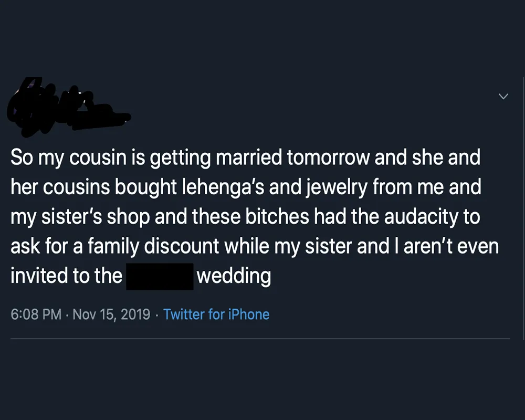525x420 pixels.
Task: Click the word 'iPhone' in the source label
Action: click(x=249, y=314)
